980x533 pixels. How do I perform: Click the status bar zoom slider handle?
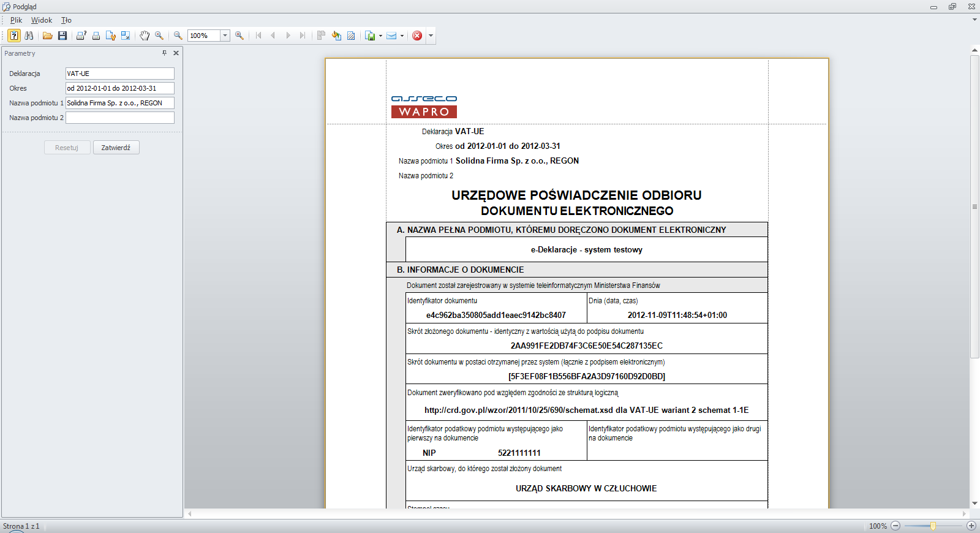tap(933, 526)
